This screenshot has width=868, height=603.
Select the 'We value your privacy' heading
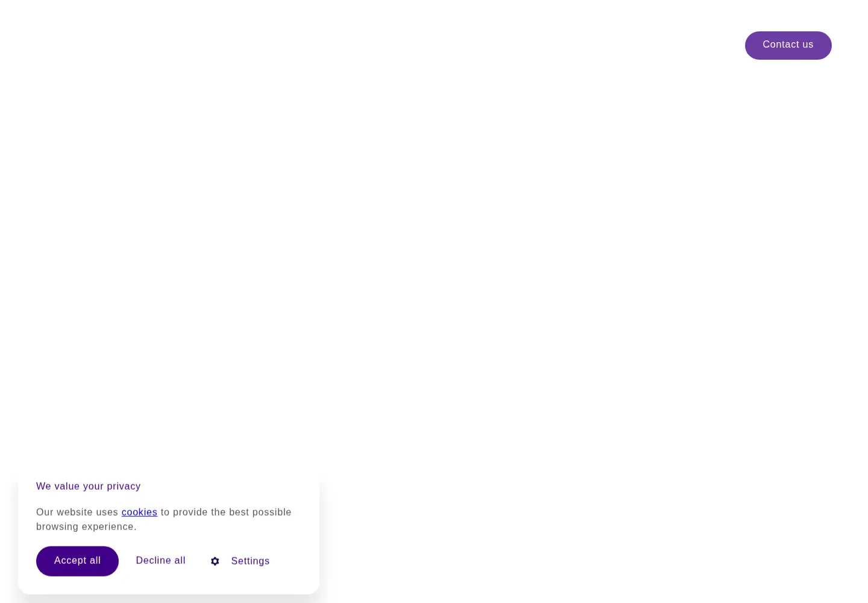[x=89, y=486]
